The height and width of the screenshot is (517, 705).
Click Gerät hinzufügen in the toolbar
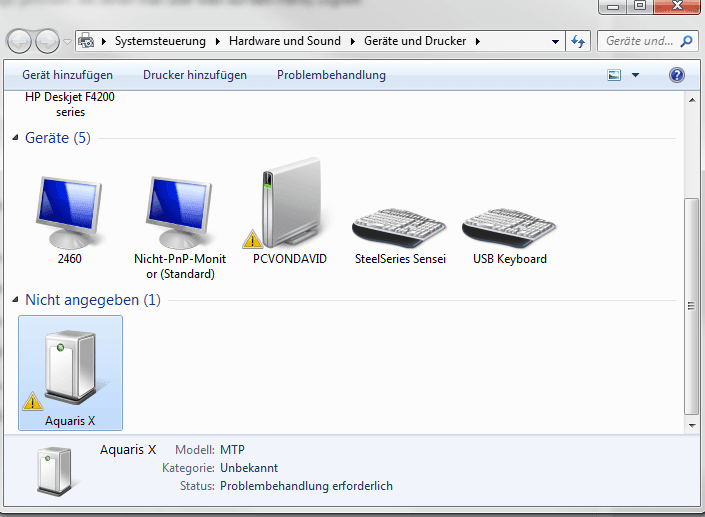pyautogui.click(x=67, y=75)
